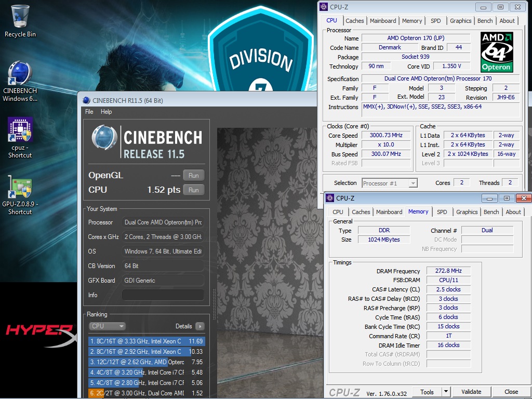This screenshot has width=532, height=399.
Task: Click the Core VID value '1.350 V'
Action: 451,66
